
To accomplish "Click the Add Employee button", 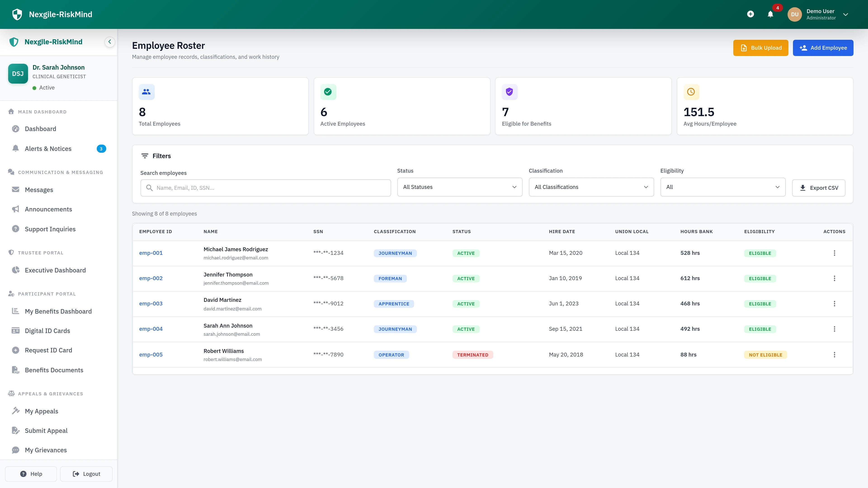I will [x=823, y=47].
